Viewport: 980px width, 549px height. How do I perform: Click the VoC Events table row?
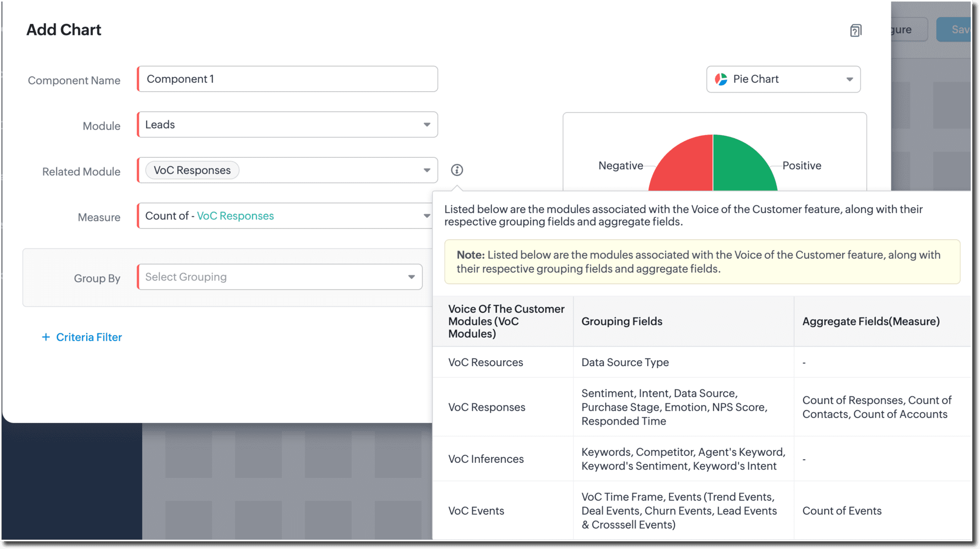476,511
